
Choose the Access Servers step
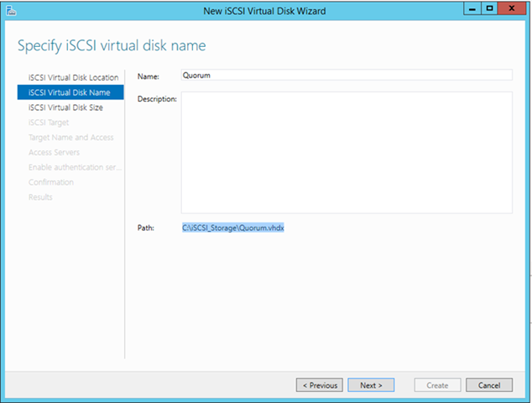[x=54, y=153]
